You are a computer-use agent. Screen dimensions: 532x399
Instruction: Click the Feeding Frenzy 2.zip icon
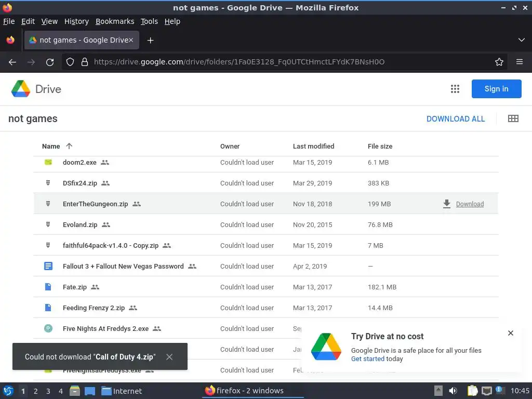click(48, 308)
